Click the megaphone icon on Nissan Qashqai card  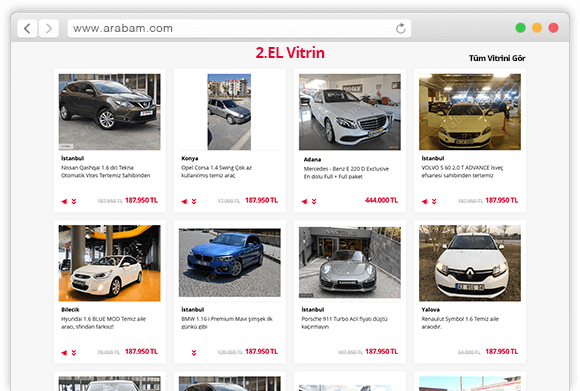point(64,201)
